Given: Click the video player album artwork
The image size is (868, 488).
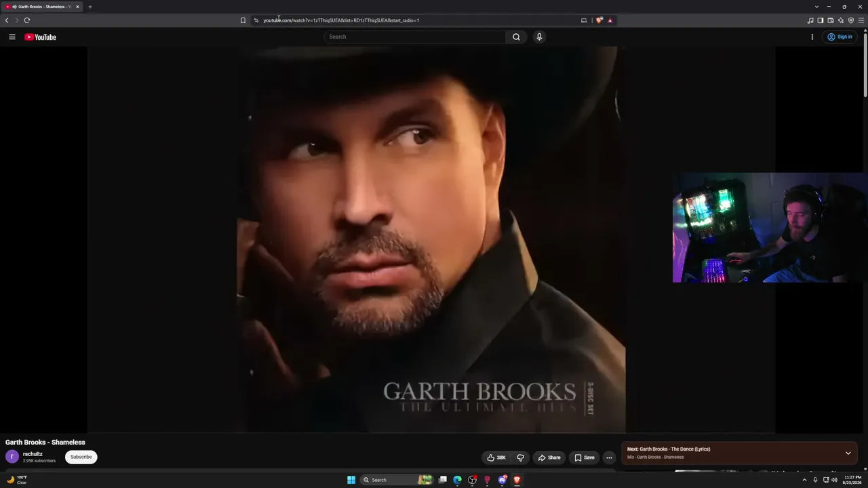Looking at the screenshot, I should pos(431,239).
